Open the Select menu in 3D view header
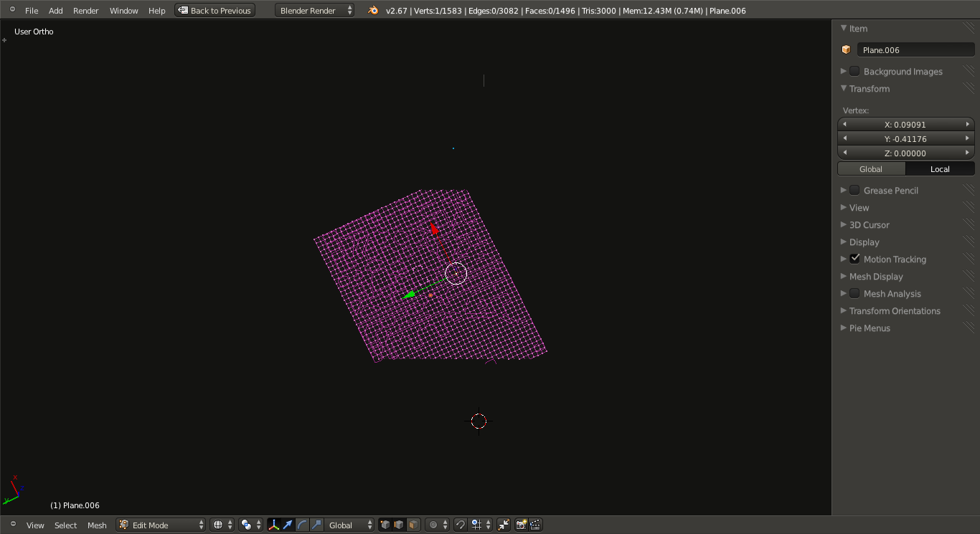The width and height of the screenshot is (980, 534). tap(65, 525)
